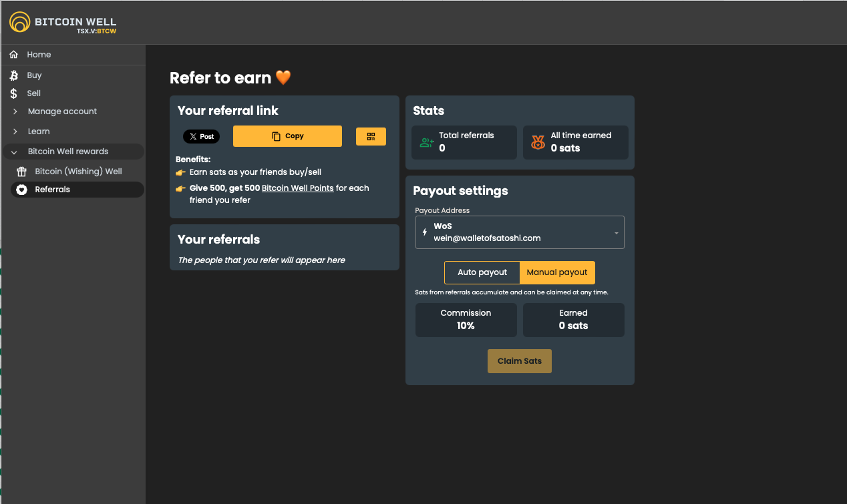The height and width of the screenshot is (504, 847).
Task: Select the Manual payout option
Action: [556, 272]
